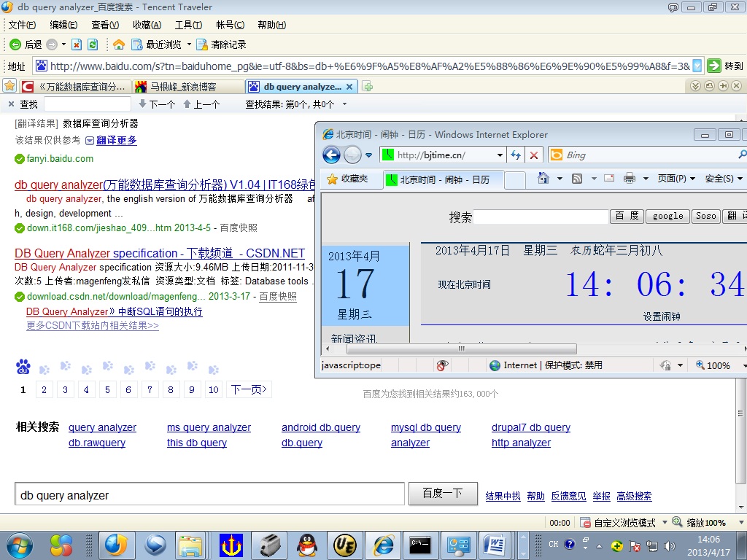This screenshot has height=560, width=747.
Task: Switch to 马根峰_新浪博客 tab
Action: 189,87
